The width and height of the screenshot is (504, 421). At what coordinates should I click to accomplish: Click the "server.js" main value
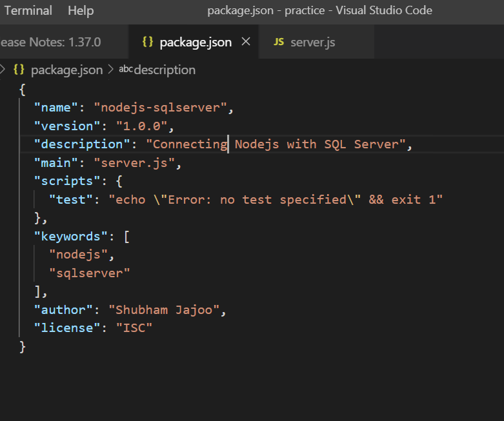tap(134, 163)
